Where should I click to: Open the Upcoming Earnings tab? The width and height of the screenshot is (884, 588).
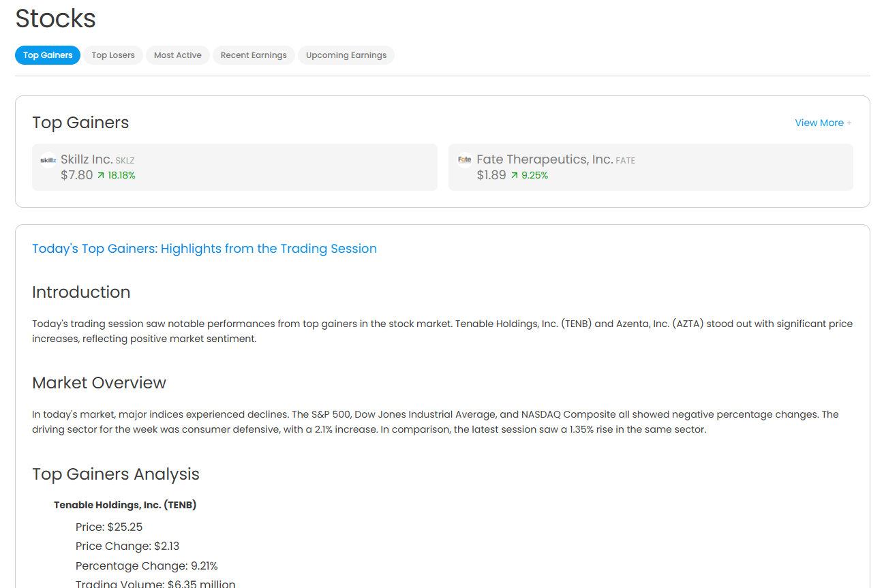tap(346, 55)
